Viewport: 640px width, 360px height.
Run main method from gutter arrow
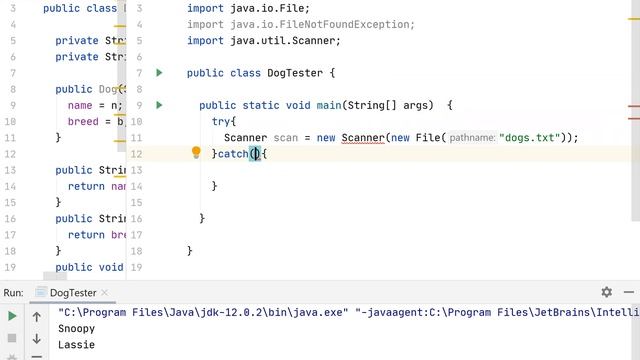point(159,105)
